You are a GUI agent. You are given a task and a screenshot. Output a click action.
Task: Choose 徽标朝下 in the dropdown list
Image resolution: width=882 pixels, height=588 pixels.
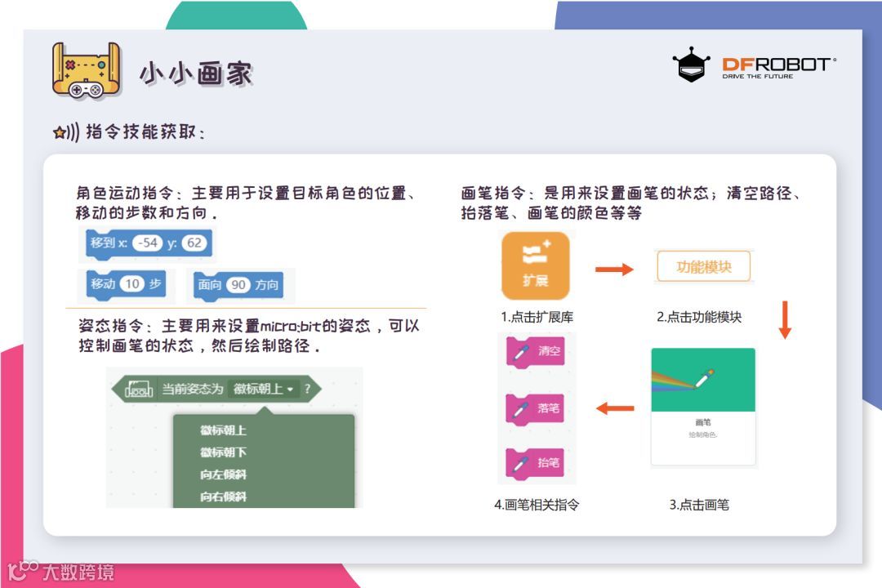223,452
